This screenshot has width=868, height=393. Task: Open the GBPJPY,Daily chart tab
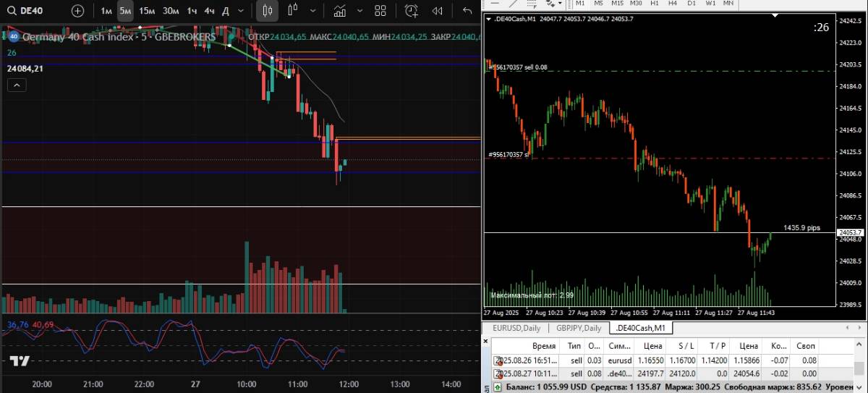[578, 328]
